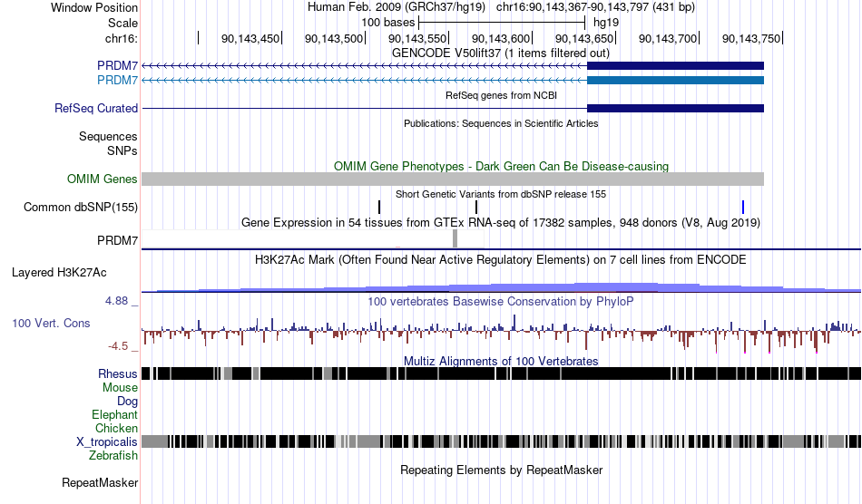Click the blue dbSNP variant marker
The height and width of the screenshot is (504, 862).
coord(743,207)
